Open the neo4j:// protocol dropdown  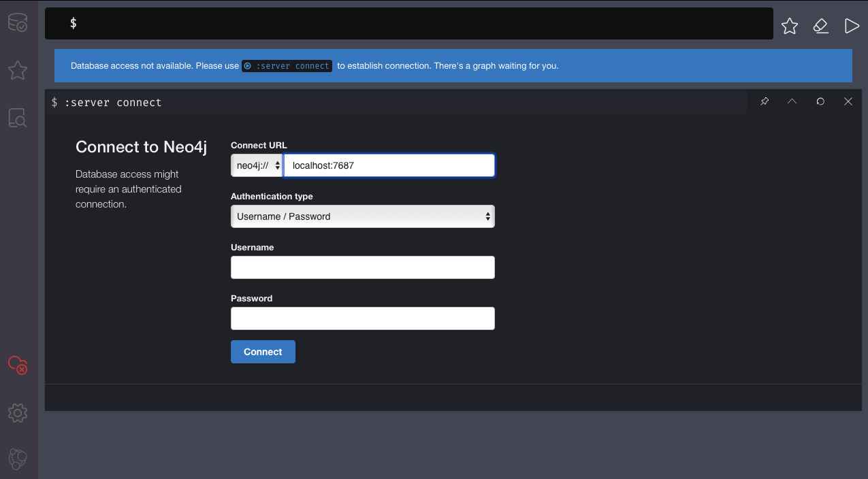point(257,165)
